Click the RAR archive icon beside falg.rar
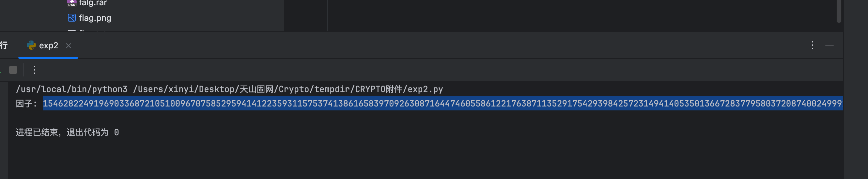The height and width of the screenshot is (179, 868). click(71, 3)
